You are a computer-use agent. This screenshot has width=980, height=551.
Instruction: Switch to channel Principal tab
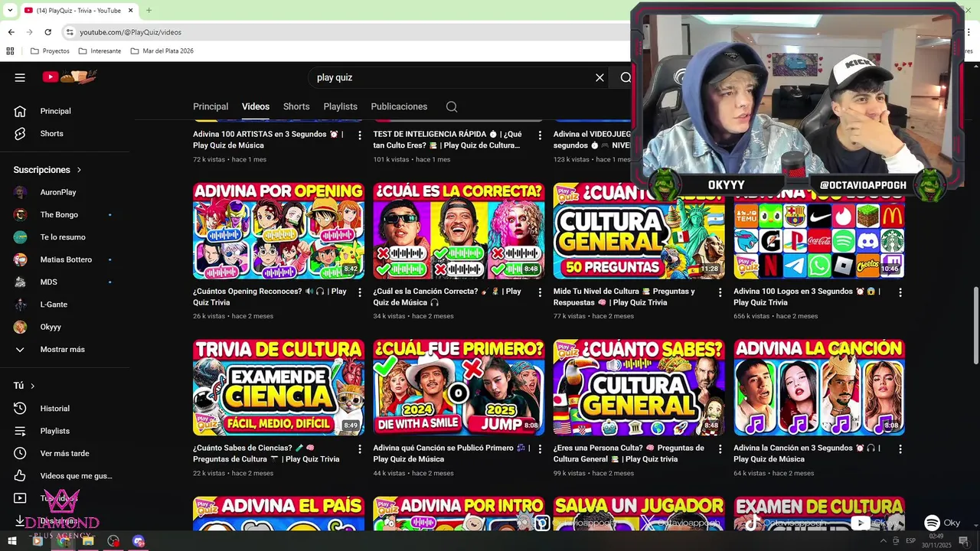(211, 106)
